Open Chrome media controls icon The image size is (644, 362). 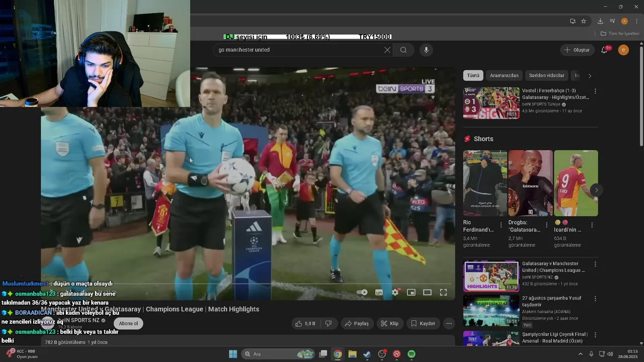[x=612, y=21]
